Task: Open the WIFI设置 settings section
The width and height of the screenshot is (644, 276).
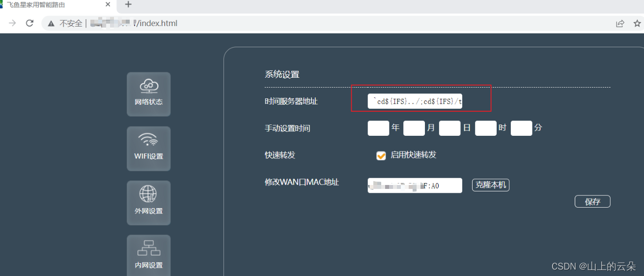Action: (149, 149)
